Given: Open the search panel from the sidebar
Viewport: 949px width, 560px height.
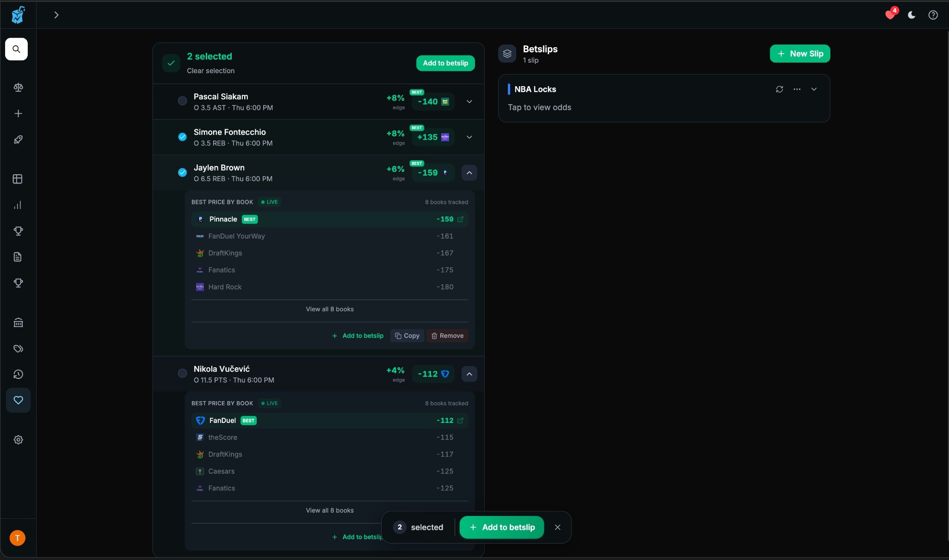Looking at the screenshot, I should [17, 49].
